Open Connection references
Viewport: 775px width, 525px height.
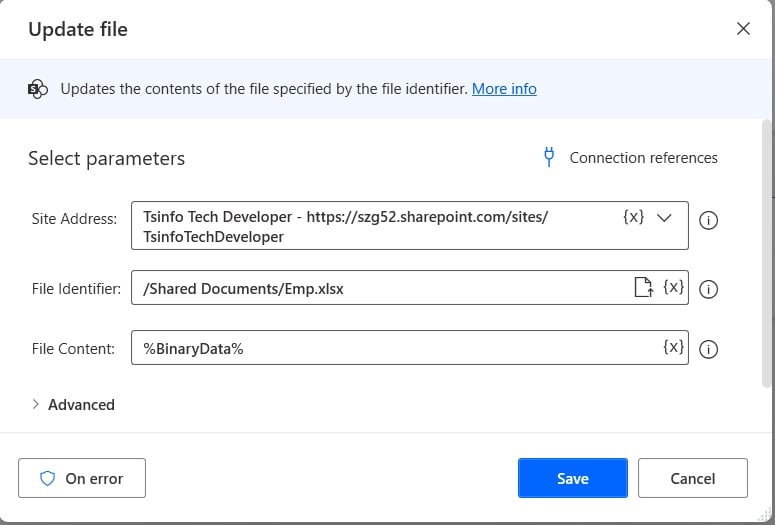click(630, 157)
